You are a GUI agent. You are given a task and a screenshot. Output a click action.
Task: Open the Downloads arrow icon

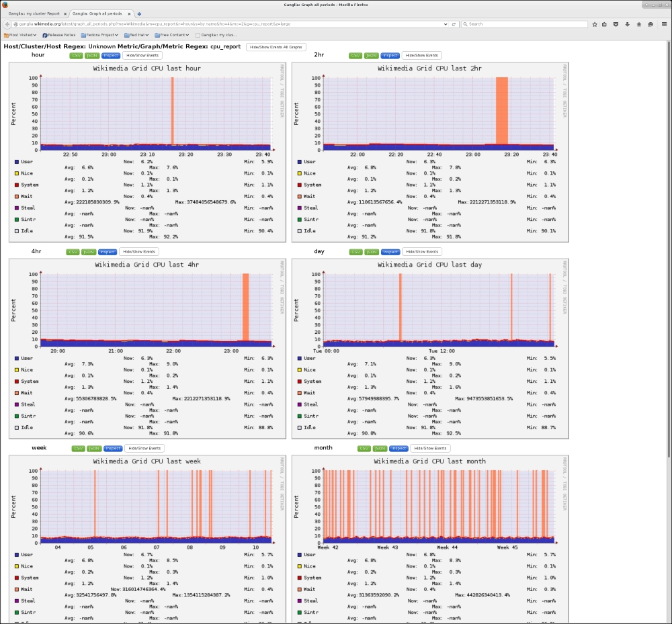pyautogui.click(x=628, y=24)
